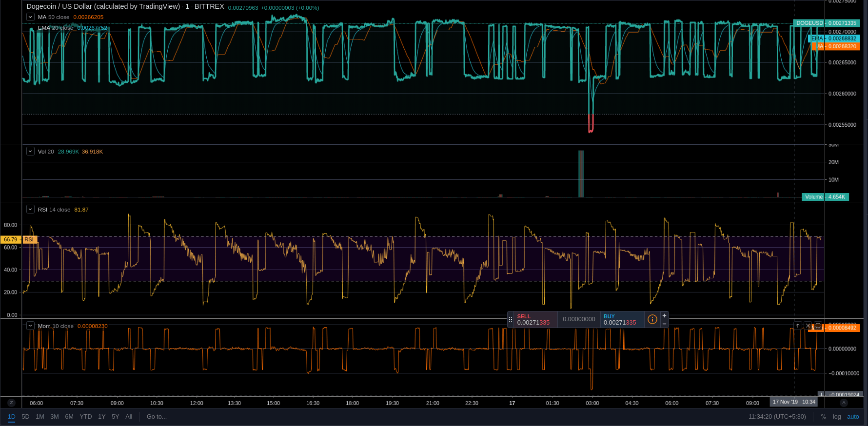Click the DOGEUSD price label on scale
868x426 pixels.
click(826, 23)
